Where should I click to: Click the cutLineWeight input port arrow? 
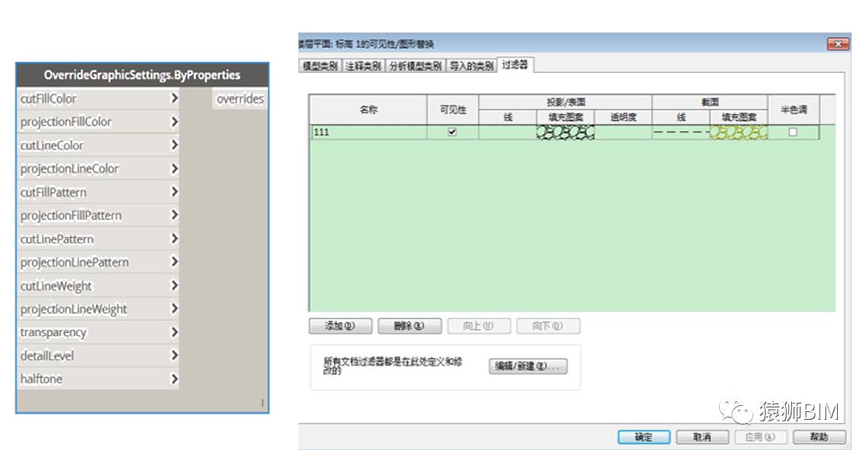click(174, 286)
